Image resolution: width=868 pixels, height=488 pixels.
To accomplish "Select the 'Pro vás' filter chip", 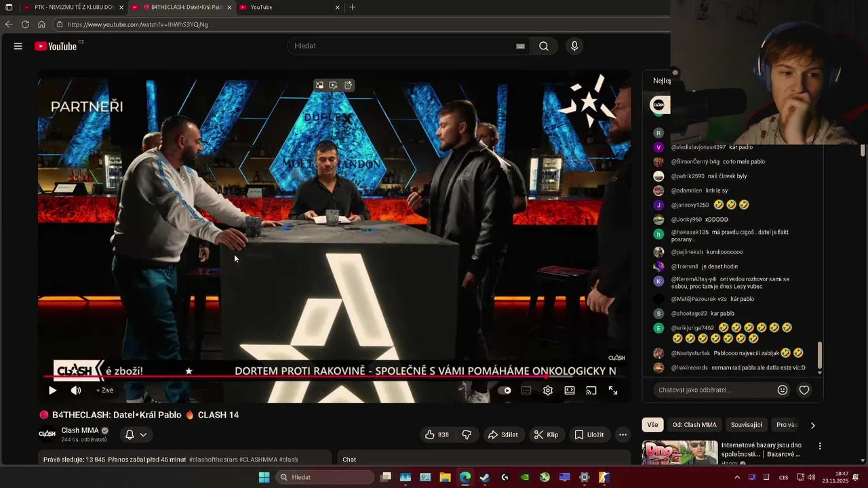I will [x=787, y=425].
